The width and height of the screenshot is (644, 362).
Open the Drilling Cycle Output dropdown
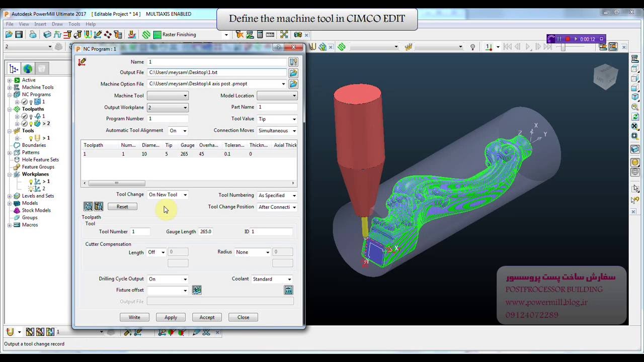point(168,279)
